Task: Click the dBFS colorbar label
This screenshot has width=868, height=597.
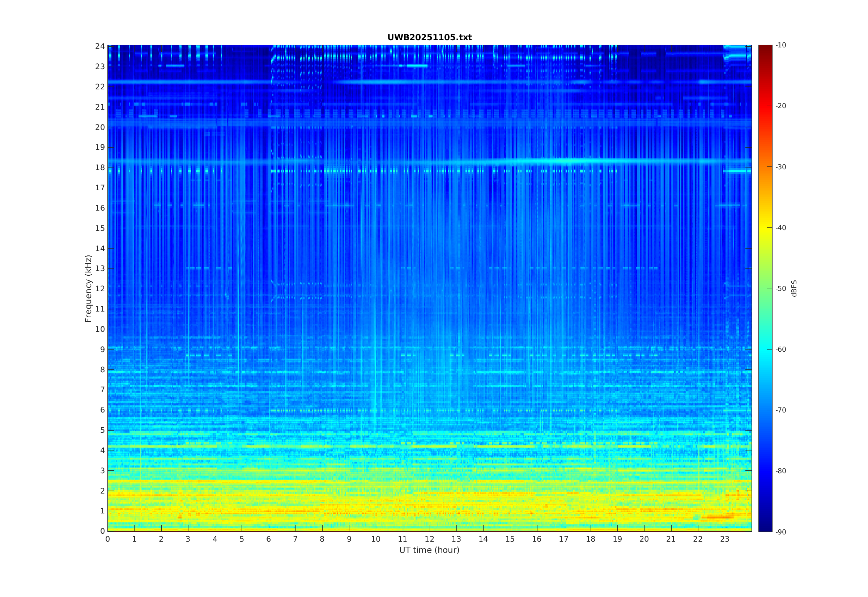Action: 794,288
